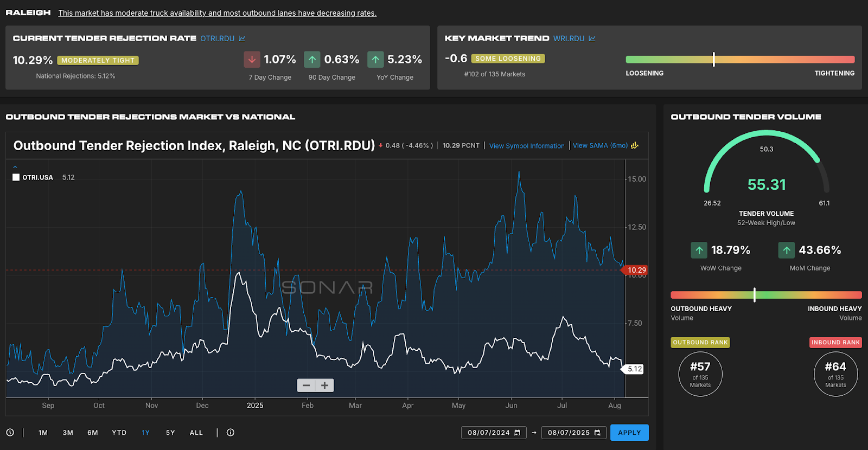Click the 10.29 price label on chart axis
The image size is (868, 450).
tap(636, 270)
